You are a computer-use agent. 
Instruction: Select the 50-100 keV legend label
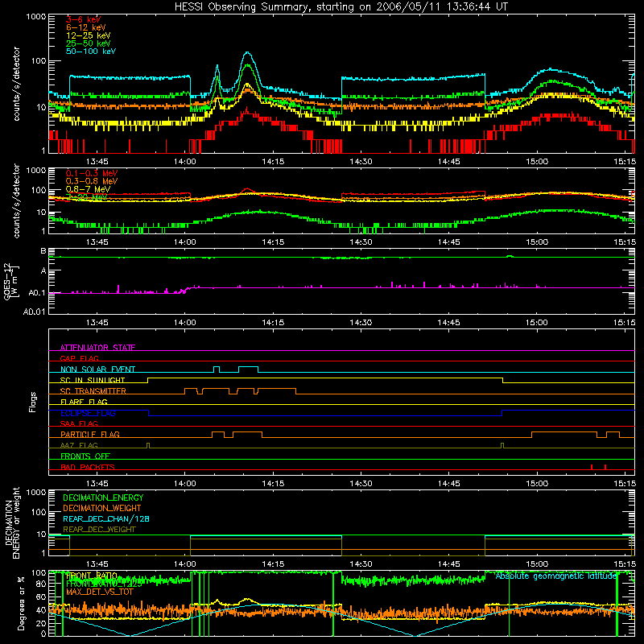click(x=91, y=52)
